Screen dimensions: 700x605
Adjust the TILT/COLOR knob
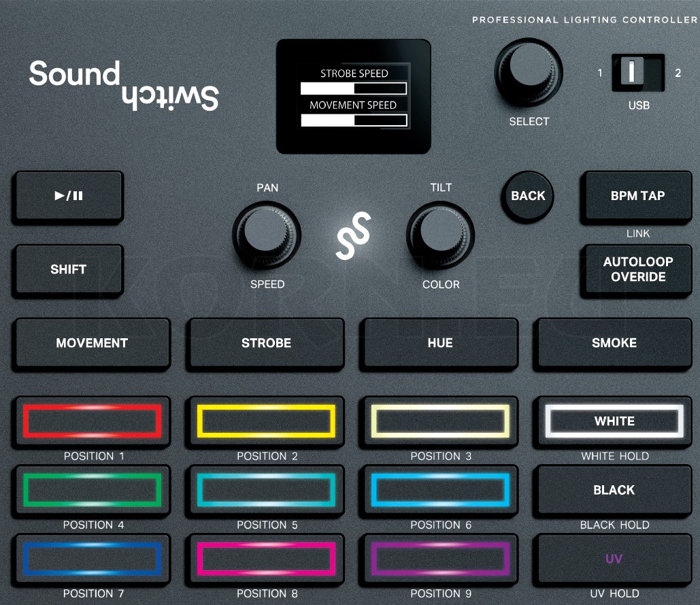[440, 235]
